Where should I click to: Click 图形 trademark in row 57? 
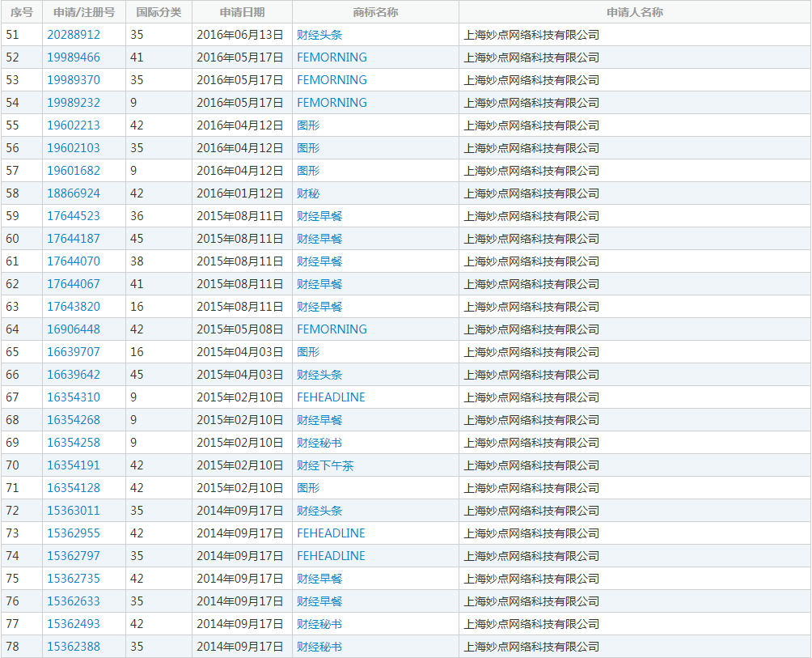coord(308,171)
